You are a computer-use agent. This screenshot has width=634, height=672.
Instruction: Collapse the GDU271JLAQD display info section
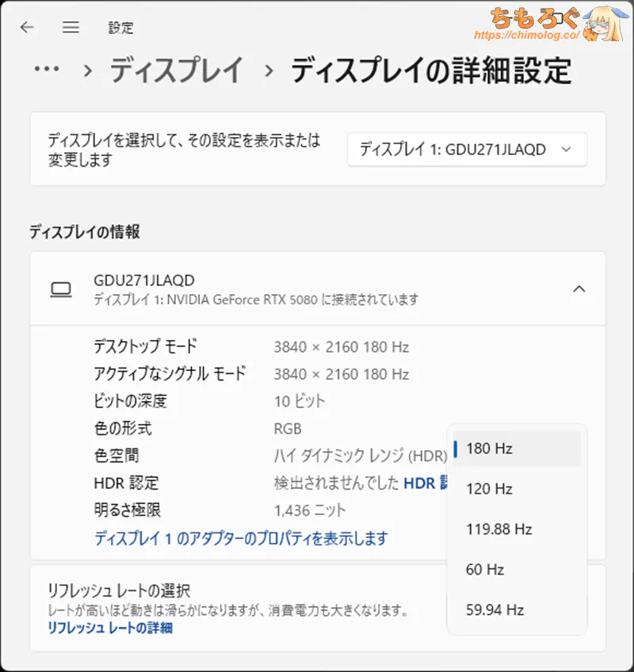coord(579,289)
